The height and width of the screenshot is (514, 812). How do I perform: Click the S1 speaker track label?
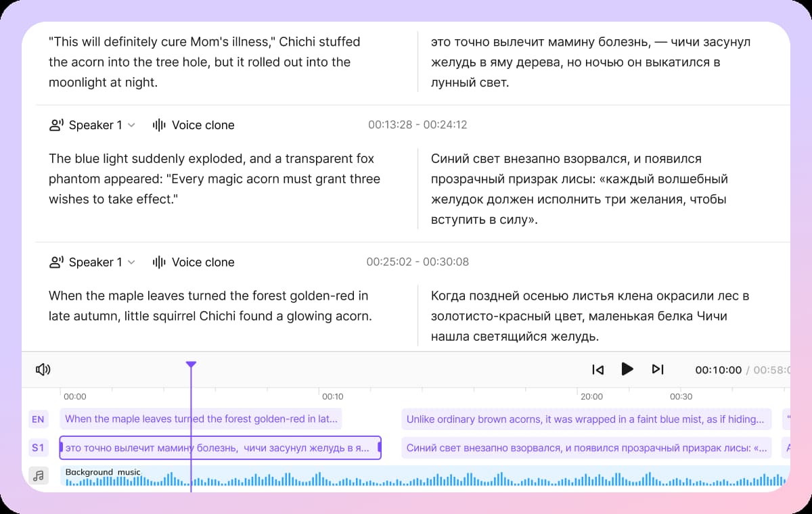click(x=39, y=447)
